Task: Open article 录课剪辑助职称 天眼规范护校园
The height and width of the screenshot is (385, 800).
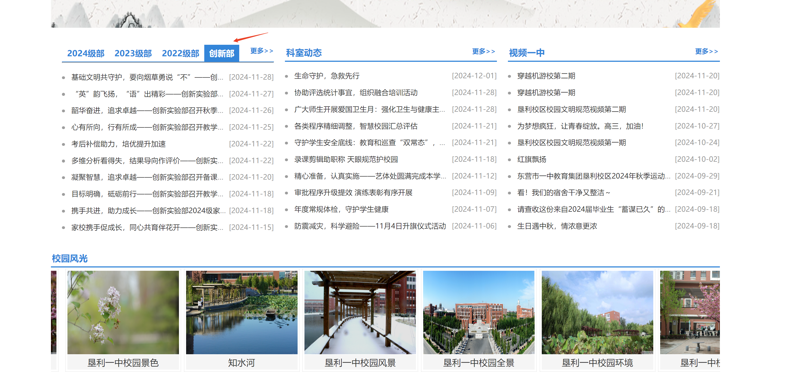Action: pyautogui.click(x=346, y=160)
